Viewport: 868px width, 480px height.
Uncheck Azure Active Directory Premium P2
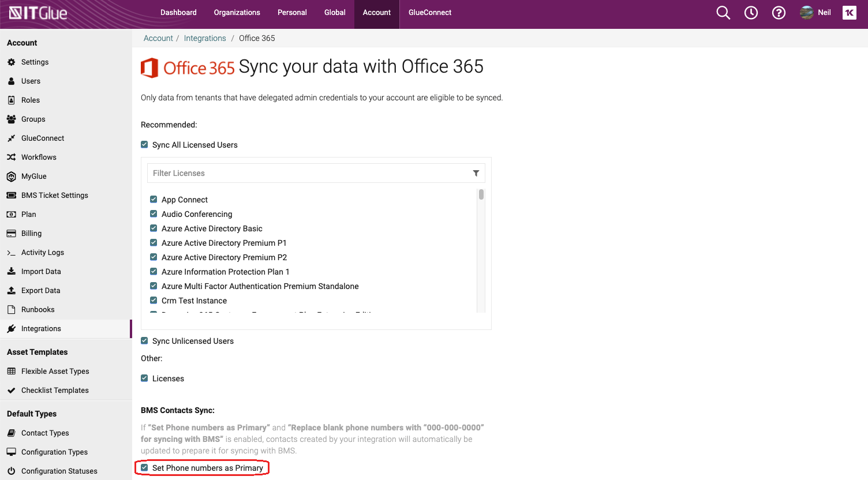[154, 257]
